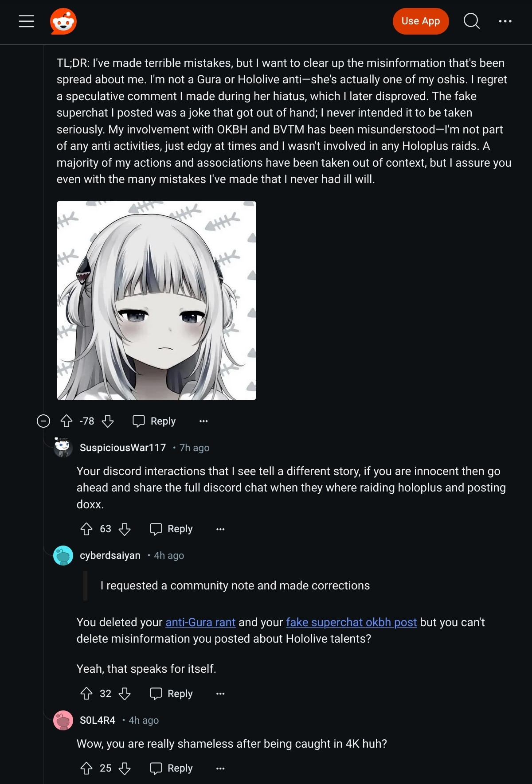The image size is (532, 784).
Task: Open more options for SuspiciousWar117's comment
Action: [x=220, y=529]
